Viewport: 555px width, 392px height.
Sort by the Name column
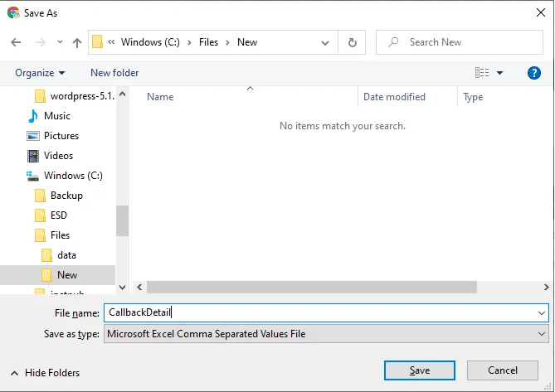coord(160,97)
